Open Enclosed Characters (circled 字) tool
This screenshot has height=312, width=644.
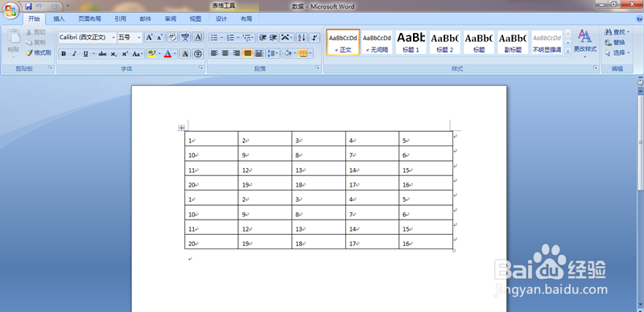pyautogui.click(x=198, y=54)
